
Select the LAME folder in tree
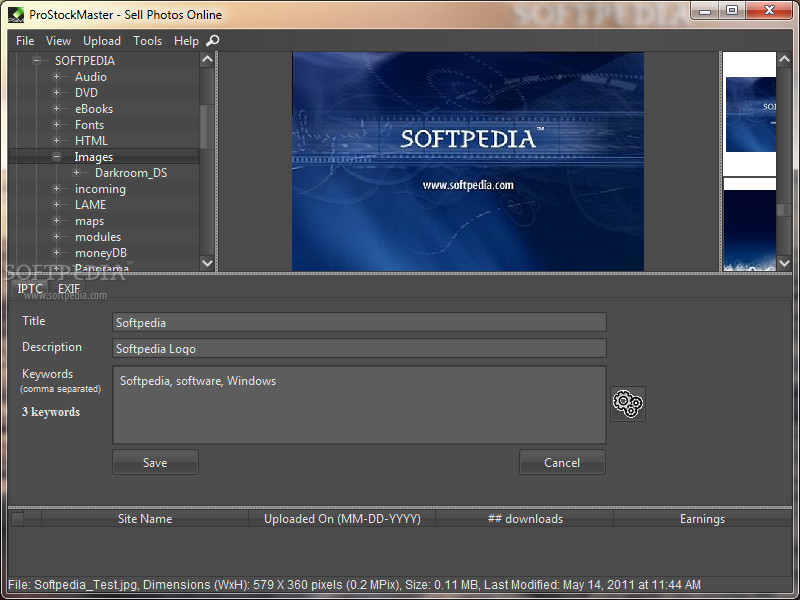pyautogui.click(x=90, y=205)
